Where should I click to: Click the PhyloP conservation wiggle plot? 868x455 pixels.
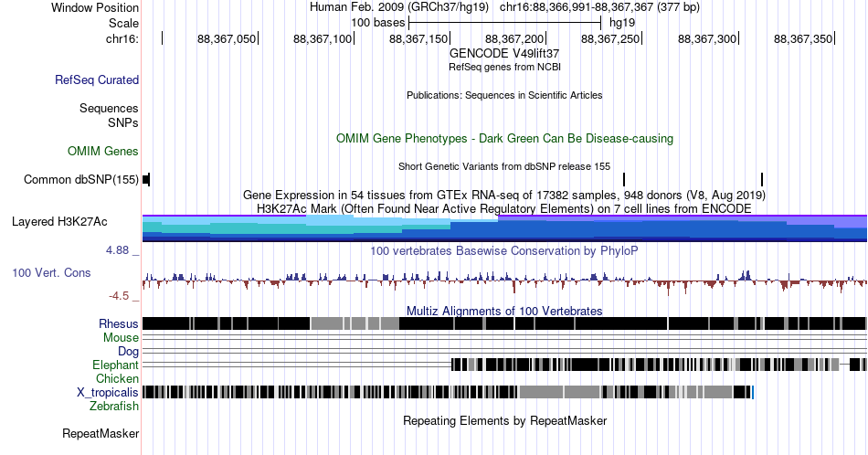pyautogui.click(x=504, y=282)
